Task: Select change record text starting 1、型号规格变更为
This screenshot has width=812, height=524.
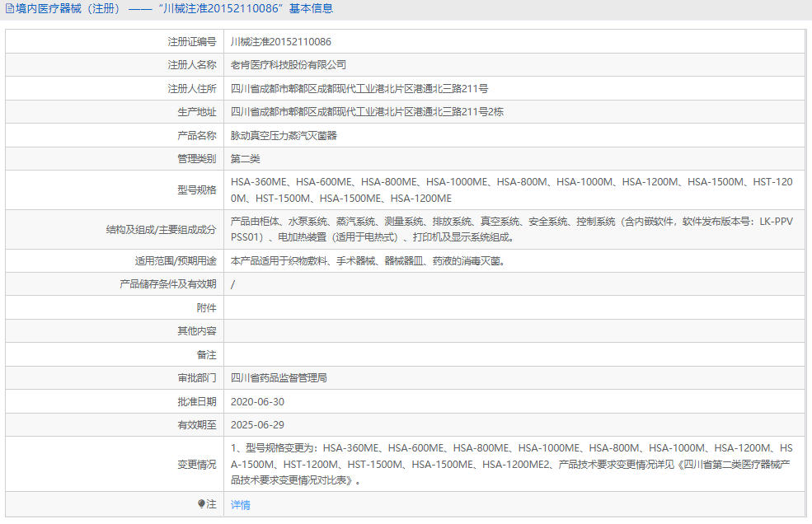Action: coord(512,464)
